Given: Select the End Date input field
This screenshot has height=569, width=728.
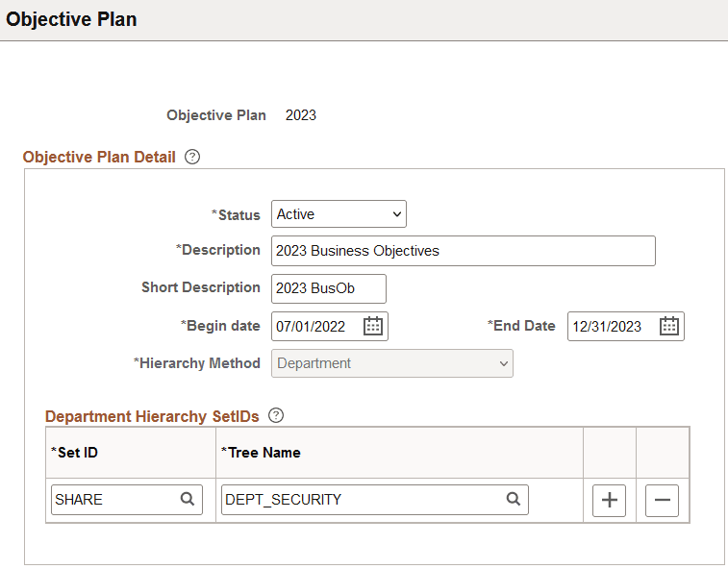Looking at the screenshot, I should [x=612, y=326].
